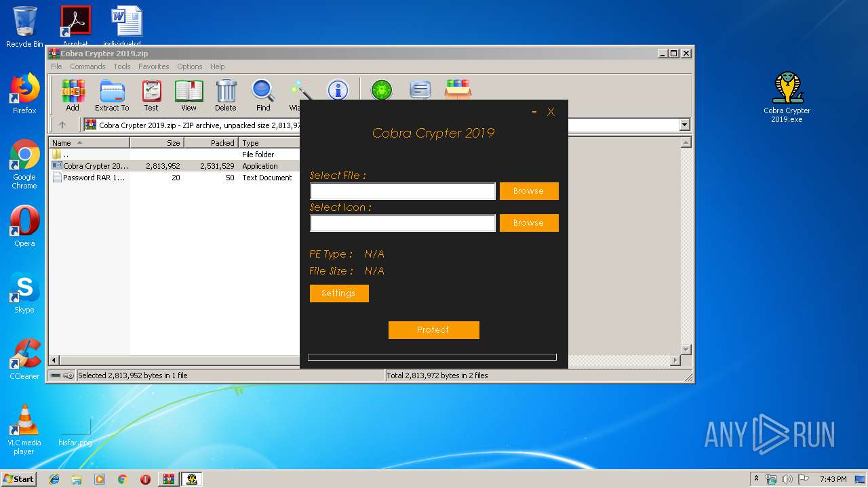Image resolution: width=868 pixels, height=488 pixels.
Task: Click the SFX box toolbar icon
Action: pos(458,89)
